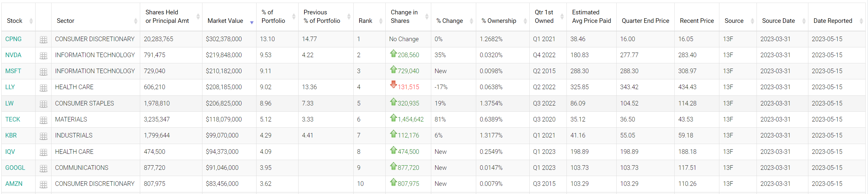Sort table by Market Value column
Image resolution: width=868 pixels, height=194 pixels.
point(225,21)
